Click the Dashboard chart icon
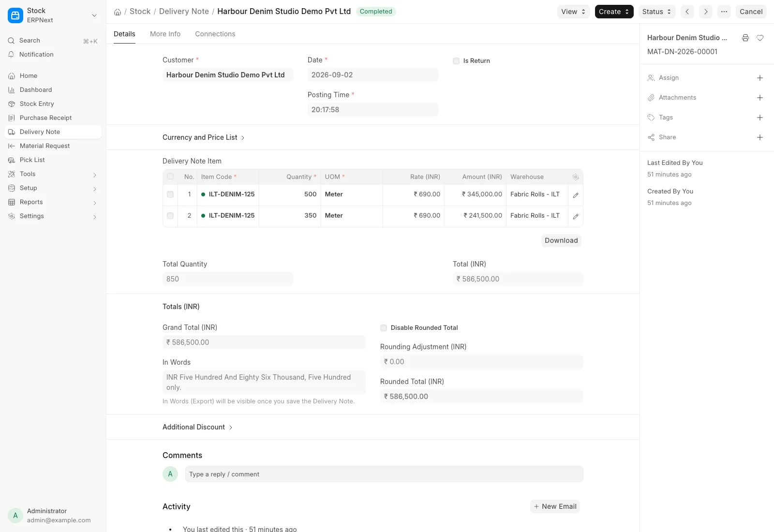The image size is (774, 532). [x=12, y=90]
